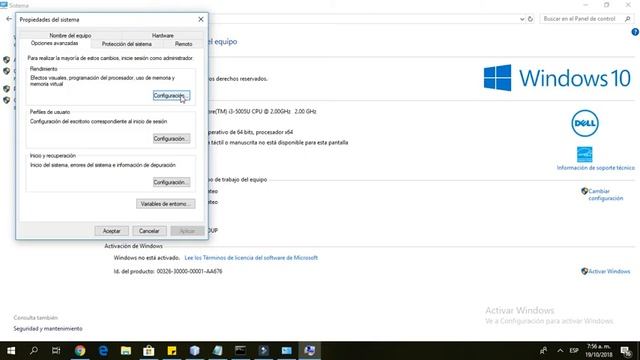Select the Opciones avanzadas tab
Image resolution: width=640 pixels, height=360 pixels.
click(x=55, y=43)
